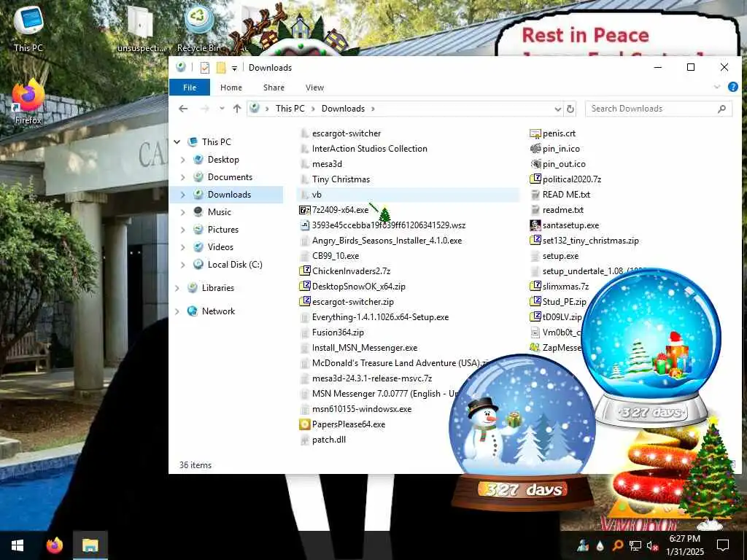Expand the Desktop tree node
747x560 pixels.
(x=183, y=160)
